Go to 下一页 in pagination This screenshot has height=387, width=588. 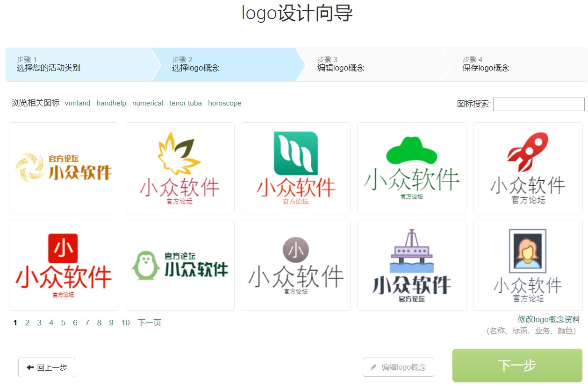coord(149,323)
